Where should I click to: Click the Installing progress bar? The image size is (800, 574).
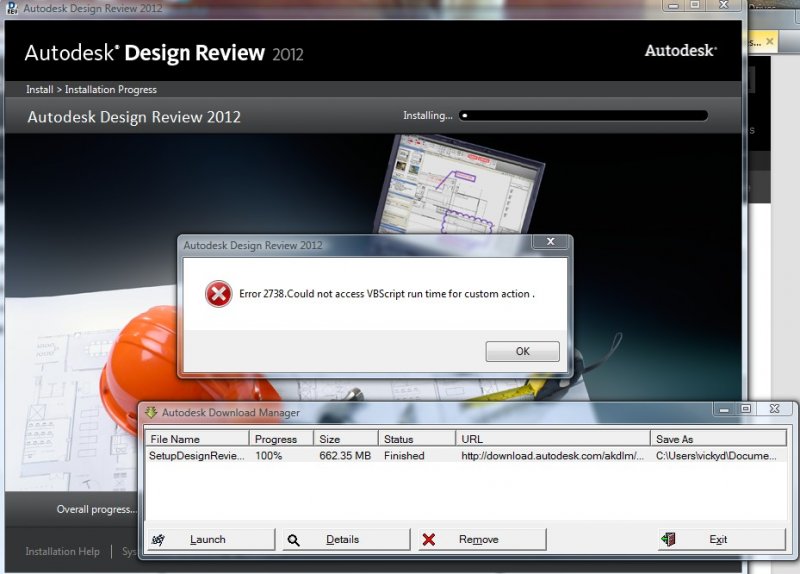click(x=583, y=116)
